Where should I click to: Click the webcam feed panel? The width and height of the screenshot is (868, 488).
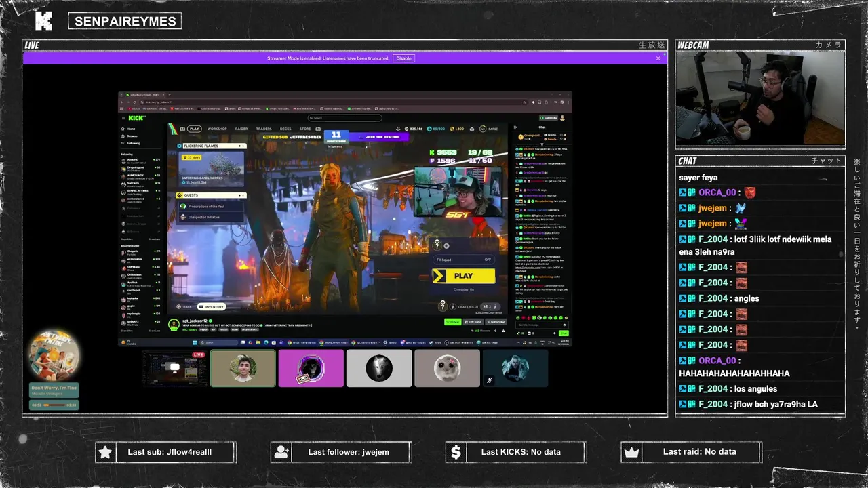click(760, 99)
